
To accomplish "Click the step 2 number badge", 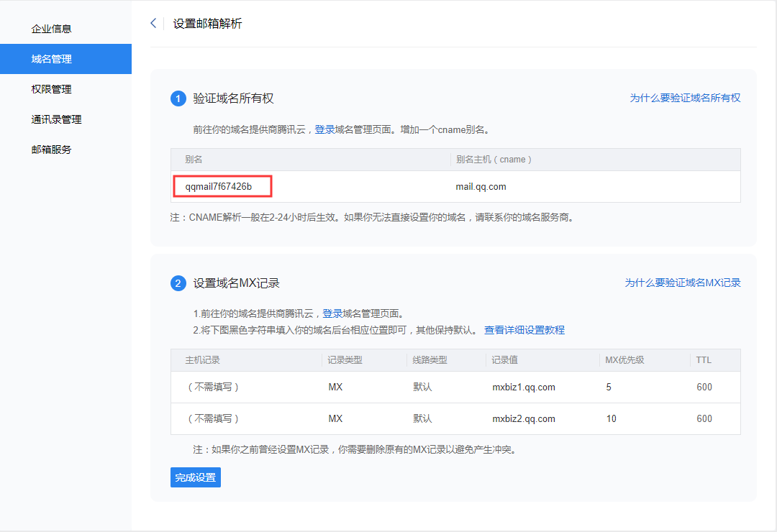I will pos(178,283).
